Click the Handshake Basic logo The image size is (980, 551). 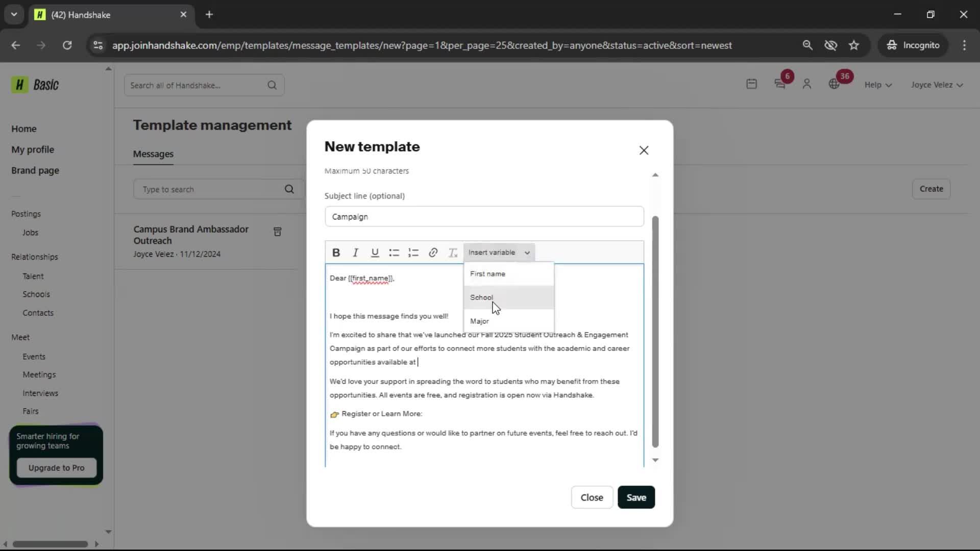(x=35, y=85)
